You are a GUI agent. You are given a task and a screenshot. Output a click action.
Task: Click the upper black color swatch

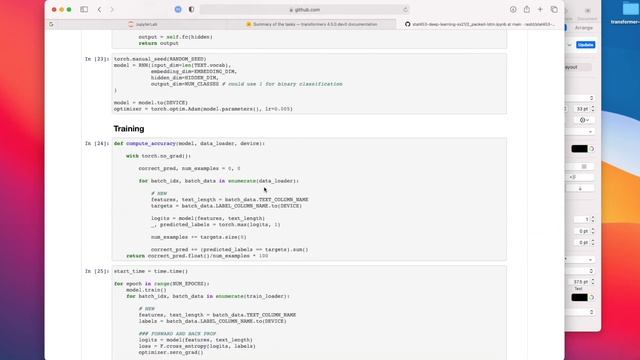coord(579,149)
